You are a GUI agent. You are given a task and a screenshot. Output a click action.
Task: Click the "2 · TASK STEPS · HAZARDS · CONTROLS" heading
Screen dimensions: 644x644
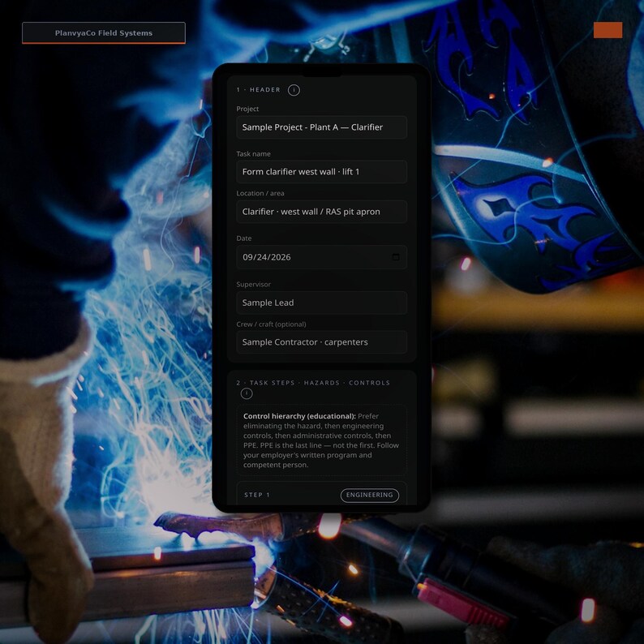coord(313,383)
